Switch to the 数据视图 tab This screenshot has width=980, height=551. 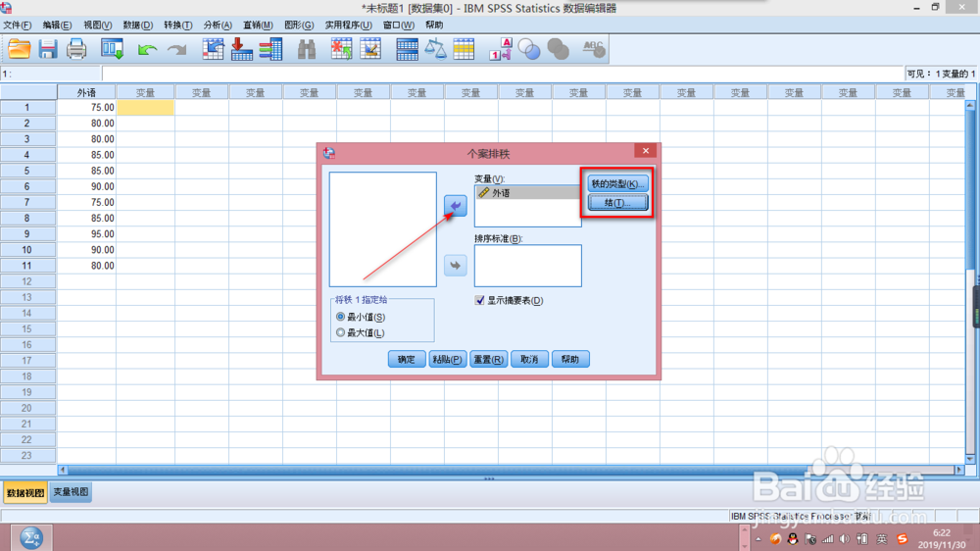(25, 493)
